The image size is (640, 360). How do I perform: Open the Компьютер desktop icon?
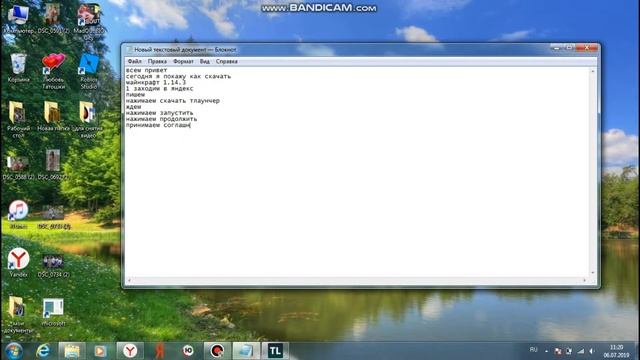point(18,20)
